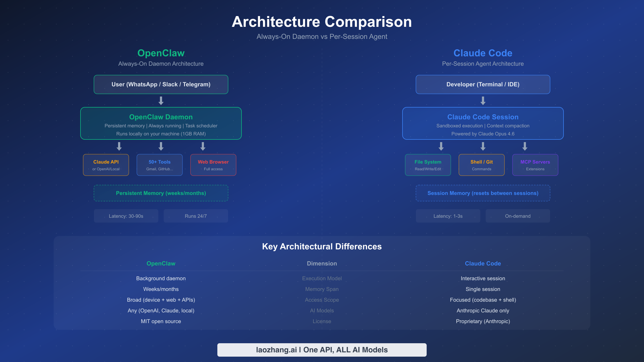This screenshot has height=362, width=644.
Task: Click the Persistent Memory (weeks/months) banner
Action: [x=161, y=193]
